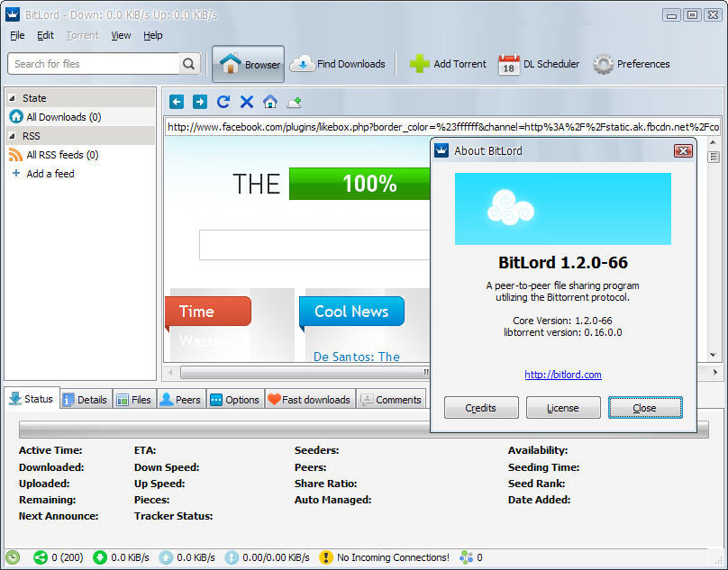Click the green connections icon 0 (200)

[x=41, y=557]
